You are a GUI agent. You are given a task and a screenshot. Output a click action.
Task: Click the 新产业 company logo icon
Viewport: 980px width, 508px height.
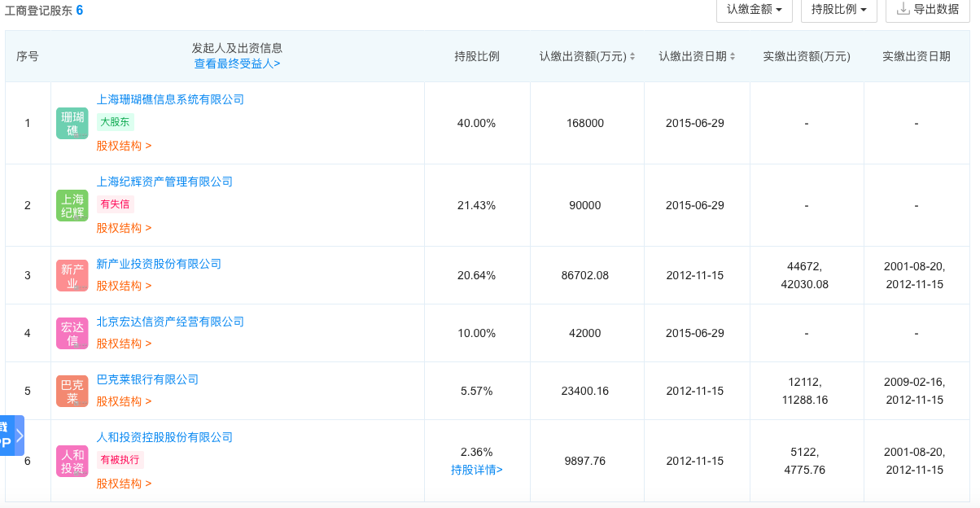coord(72,275)
